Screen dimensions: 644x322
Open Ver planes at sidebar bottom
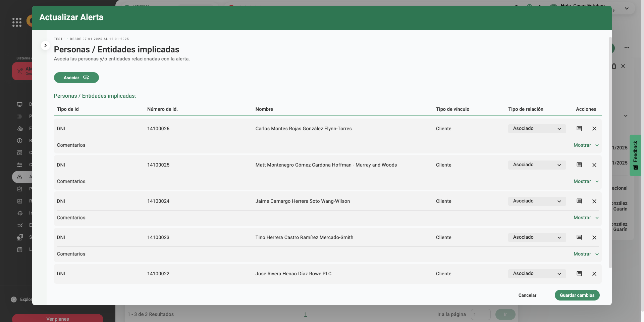[57, 318]
